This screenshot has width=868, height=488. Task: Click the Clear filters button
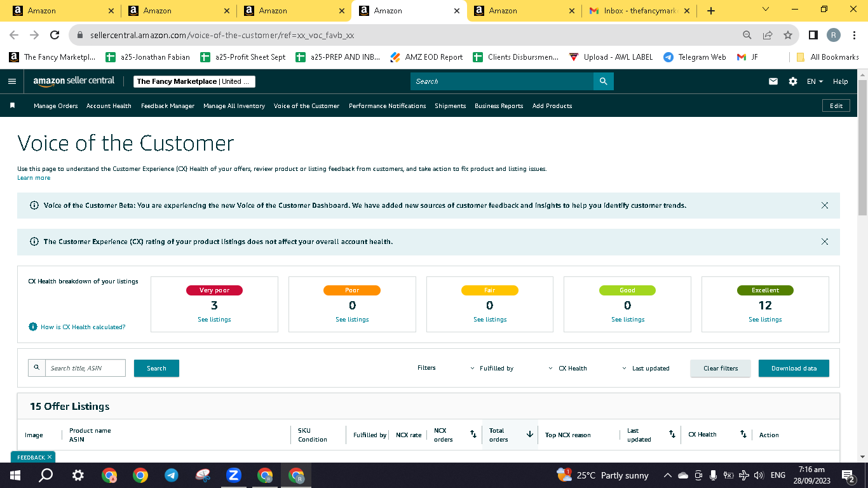[721, 369]
